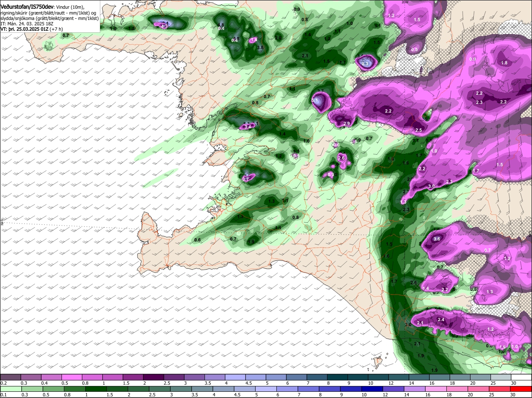Click the '(+7 h)' forecast offset text
Screen dimensions: 532x398
pos(56,29)
